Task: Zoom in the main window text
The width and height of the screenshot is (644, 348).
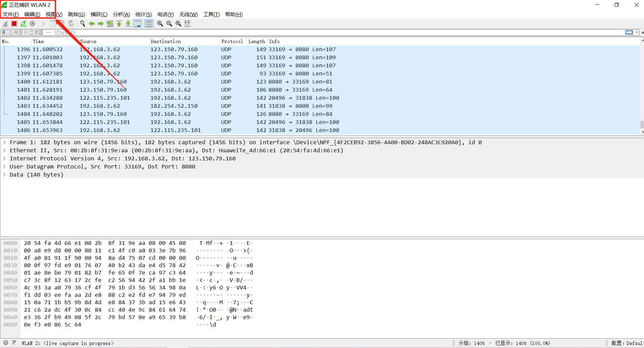Action: point(160,24)
